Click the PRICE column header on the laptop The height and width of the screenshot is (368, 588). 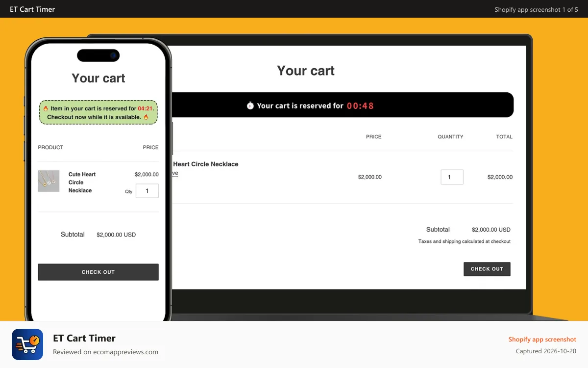point(374,137)
